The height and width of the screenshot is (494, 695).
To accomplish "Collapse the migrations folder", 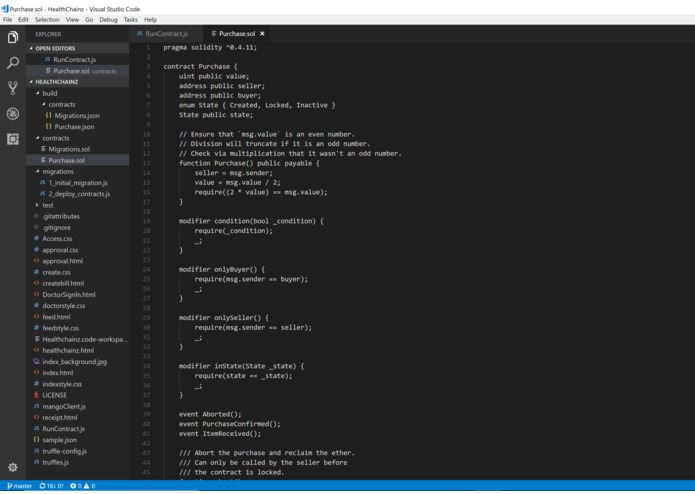I will point(78,171).
